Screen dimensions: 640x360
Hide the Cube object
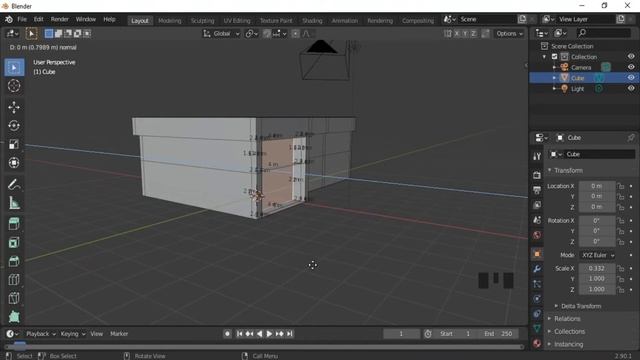coord(631,78)
